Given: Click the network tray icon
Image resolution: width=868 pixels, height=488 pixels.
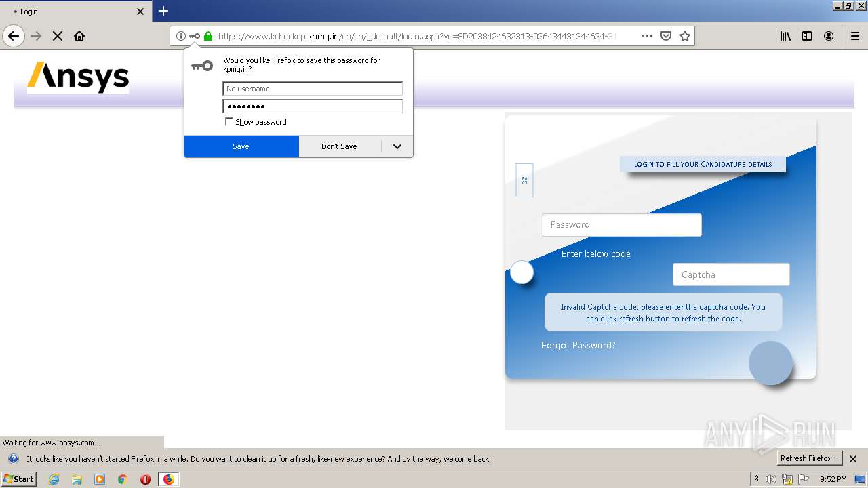Looking at the screenshot, I should tap(787, 479).
